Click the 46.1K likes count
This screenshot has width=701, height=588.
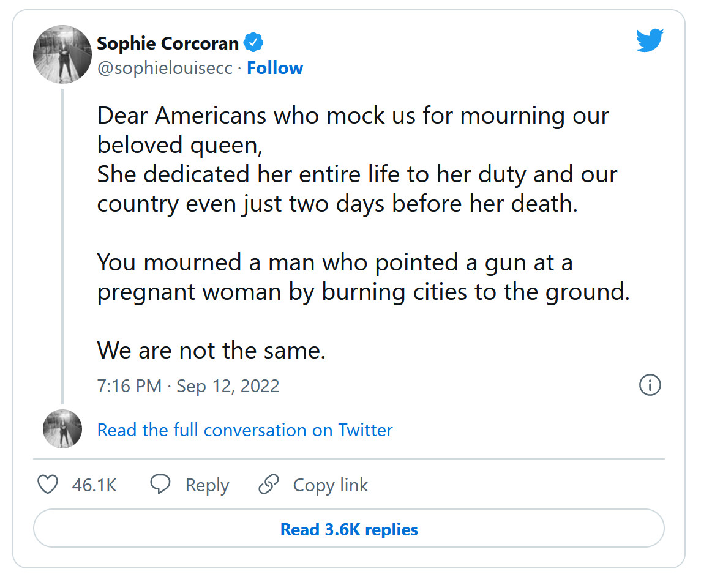coord(94,485)
